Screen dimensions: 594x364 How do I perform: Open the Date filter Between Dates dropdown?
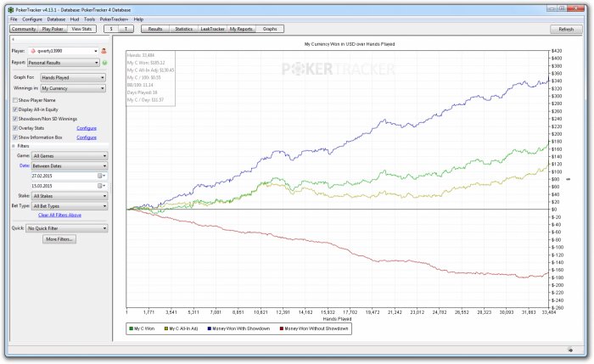pos(70,166)
